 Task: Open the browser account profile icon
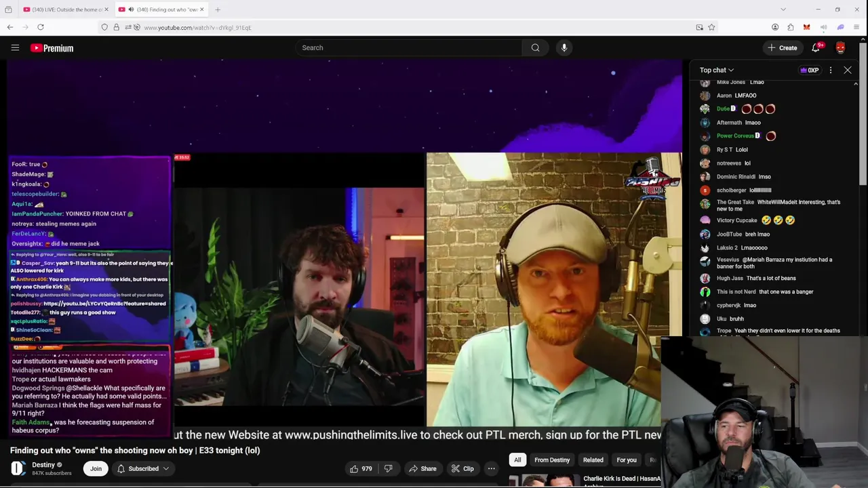pos(775,27)
